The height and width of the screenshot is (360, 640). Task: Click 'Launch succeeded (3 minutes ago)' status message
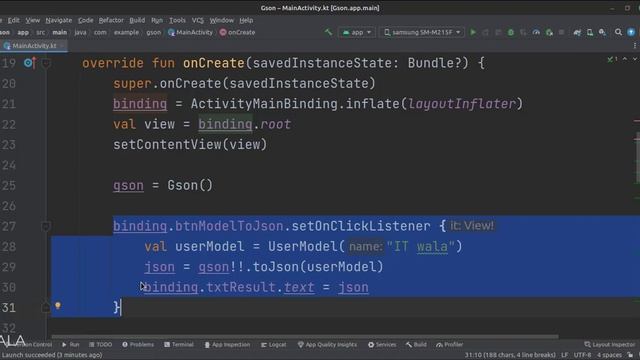pyautogui.click(x=52, y=355)
